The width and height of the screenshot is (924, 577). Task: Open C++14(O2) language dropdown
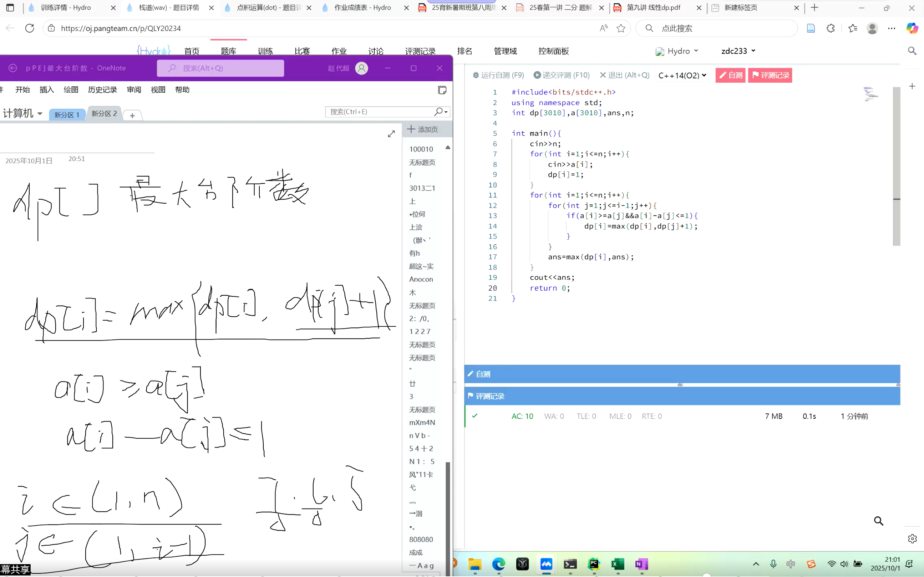pyautogui.click(x=682, y=75)
